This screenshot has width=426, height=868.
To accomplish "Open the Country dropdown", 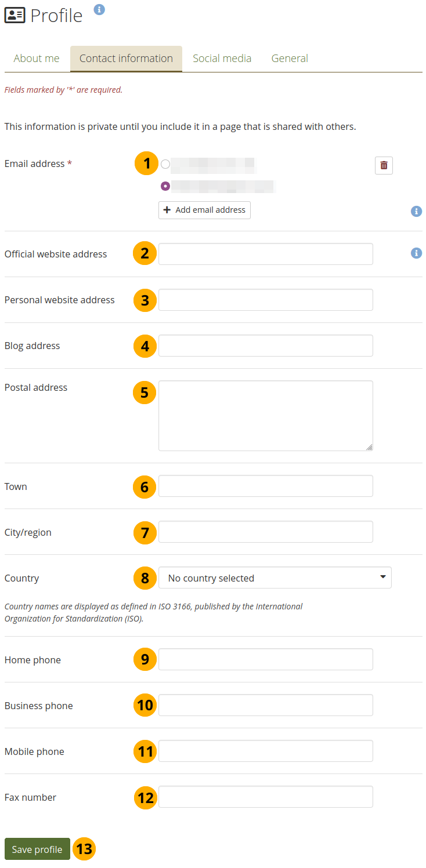I will pyautogui.click(x=275, y=578).
